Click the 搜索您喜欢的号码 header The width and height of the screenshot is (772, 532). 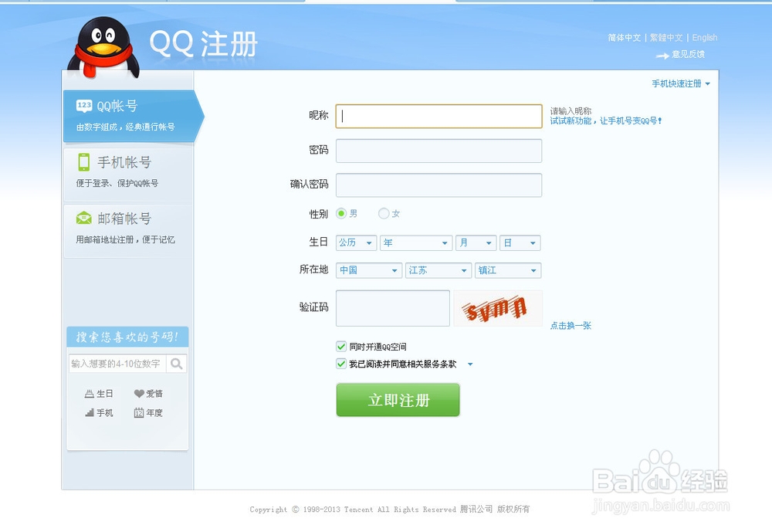pyautogui.click(x=127, y=337)
